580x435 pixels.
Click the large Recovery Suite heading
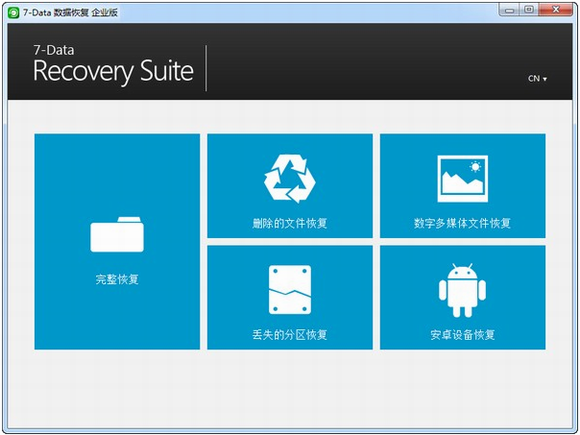coord(113,71)
